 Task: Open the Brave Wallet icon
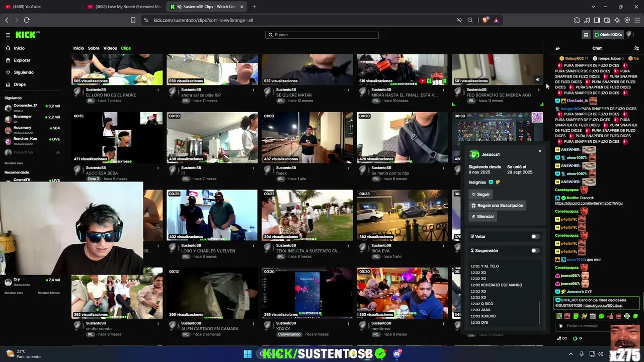click(607, 20)
